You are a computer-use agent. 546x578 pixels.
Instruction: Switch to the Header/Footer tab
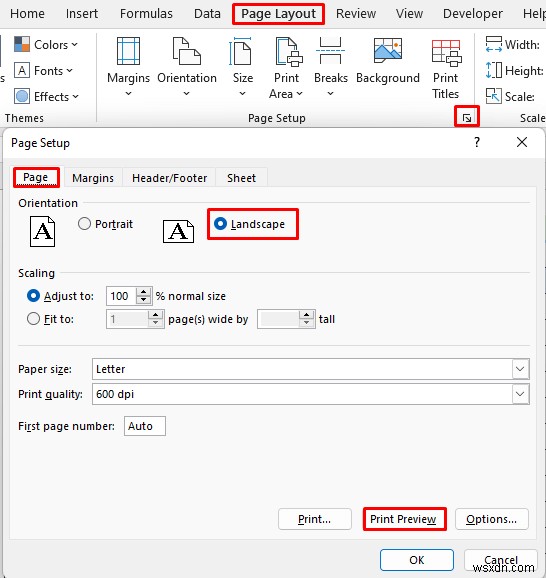170,178
